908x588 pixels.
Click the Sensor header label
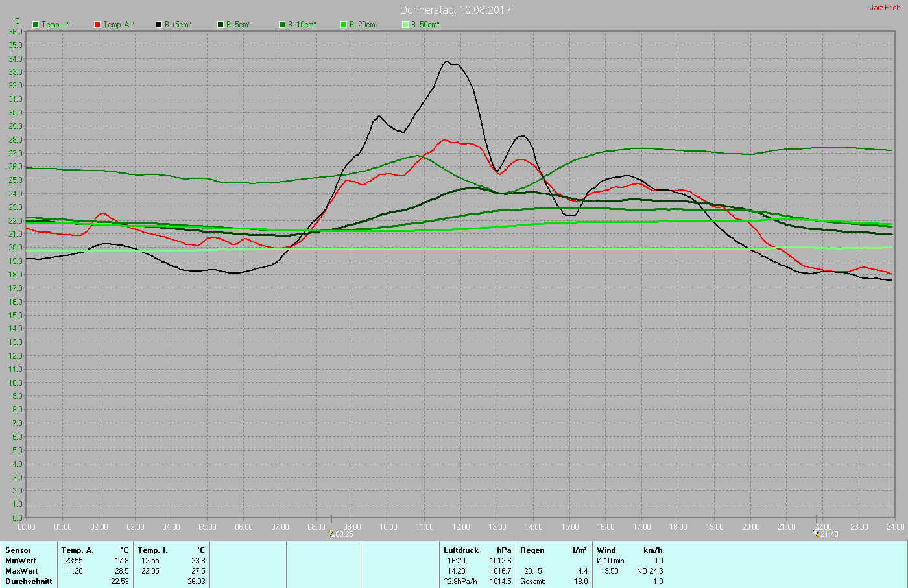18,550
